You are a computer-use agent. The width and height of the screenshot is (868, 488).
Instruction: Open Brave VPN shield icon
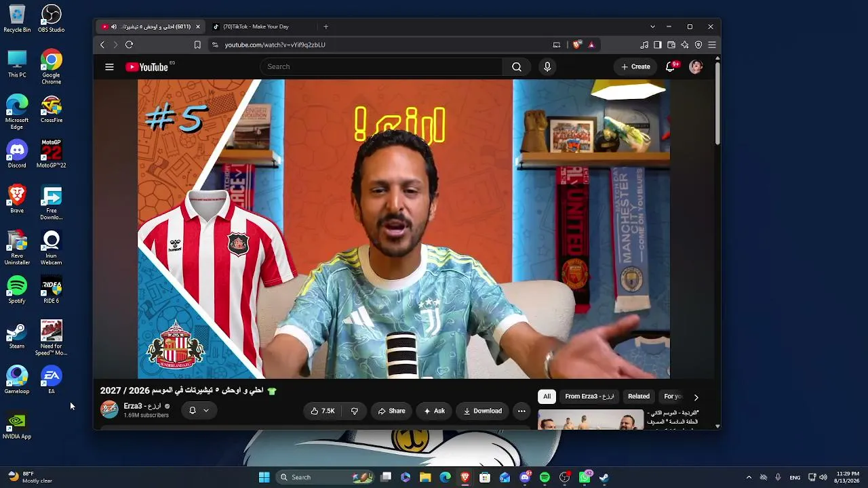click(x=698, y=45)
